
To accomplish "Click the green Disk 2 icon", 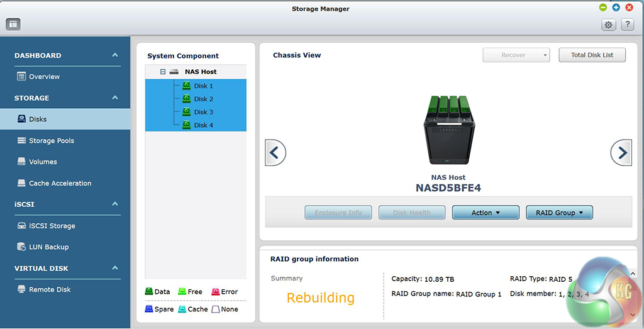I will [x=186, y=99].
